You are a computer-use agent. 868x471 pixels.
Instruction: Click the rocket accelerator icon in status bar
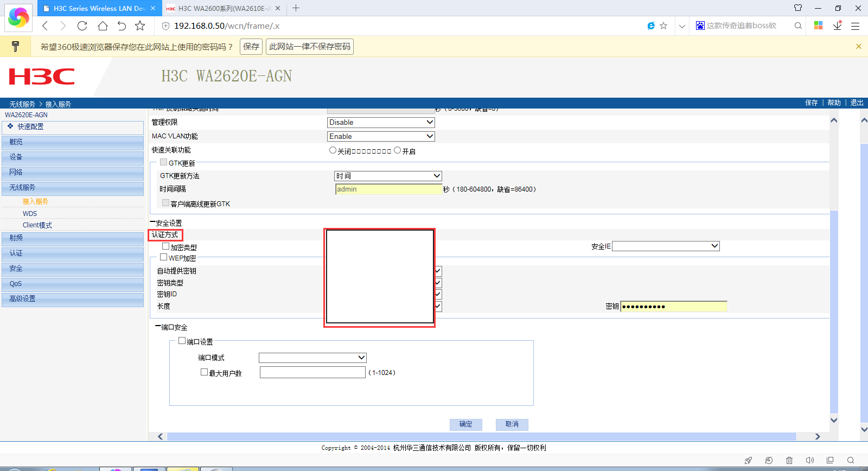point(749,460)
